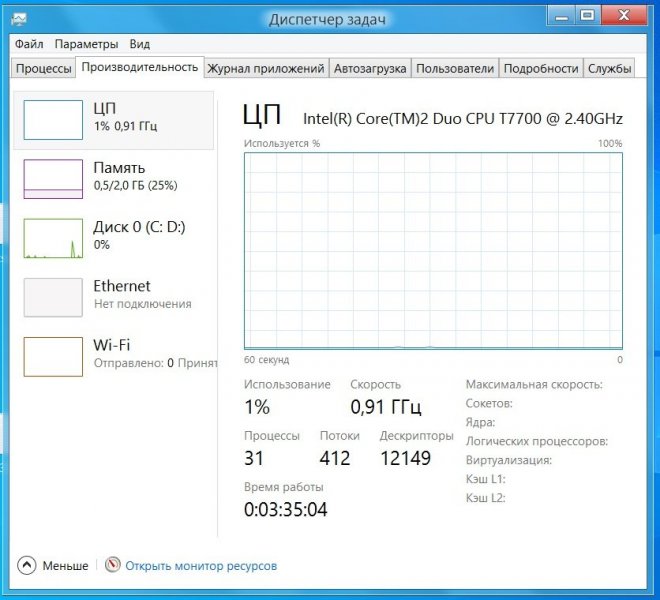Switch to the Процессы tab

point(43,68)
